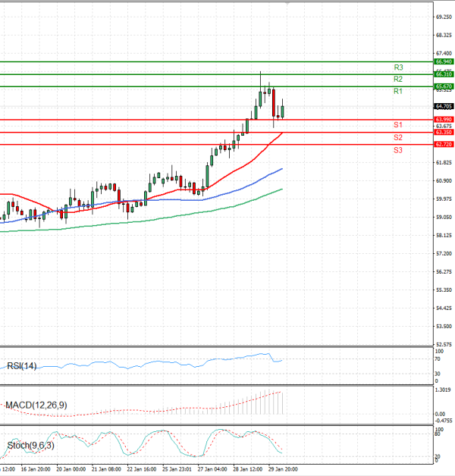Screen dimensions: 455x476
Task: Click the R3 resistance label
Action: [x=397, y=67]
